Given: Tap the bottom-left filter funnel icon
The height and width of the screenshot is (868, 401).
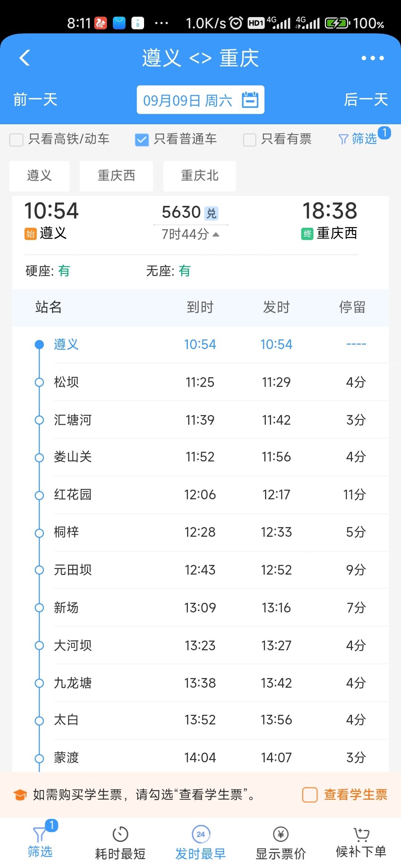Looking at the screenshot, I should coord(40,835).
